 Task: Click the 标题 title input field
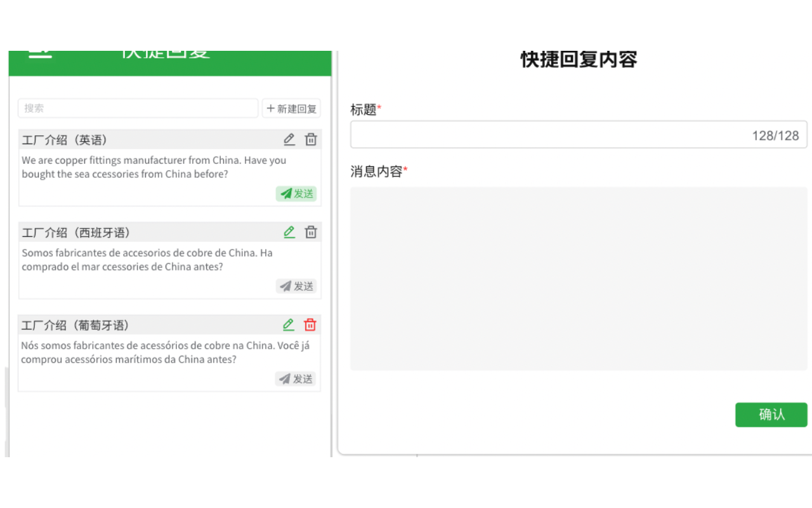[x=579, y=135]
